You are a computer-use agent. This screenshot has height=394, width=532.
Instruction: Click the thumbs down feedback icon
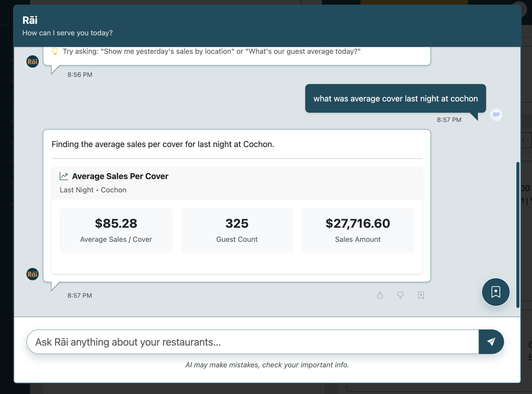pyautogui.click(x=400, y=295)
